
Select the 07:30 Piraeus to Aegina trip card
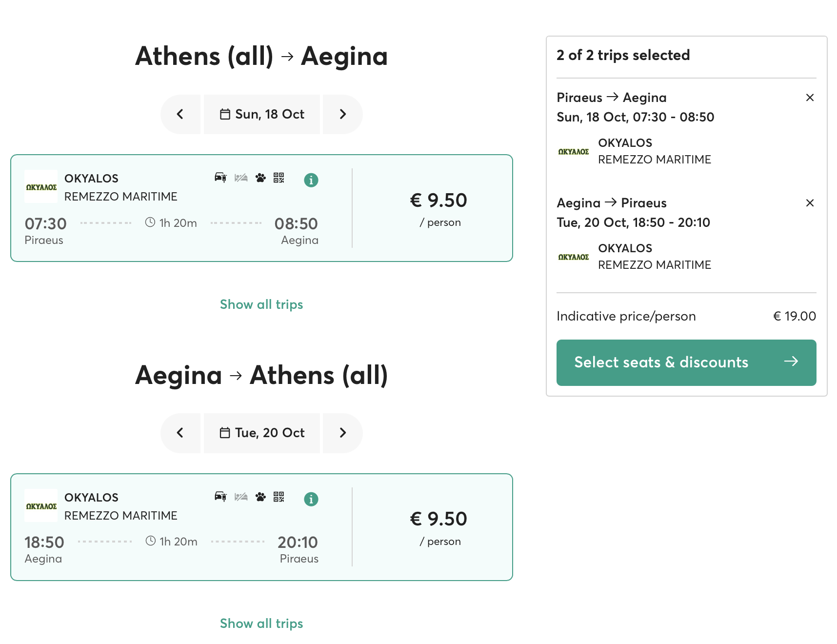[261, 208]
